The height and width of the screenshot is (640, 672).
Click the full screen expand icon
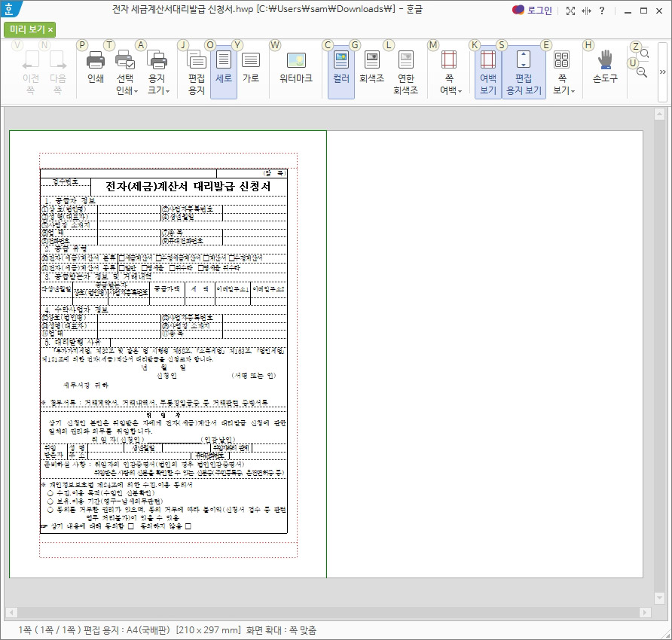[570, 11]
